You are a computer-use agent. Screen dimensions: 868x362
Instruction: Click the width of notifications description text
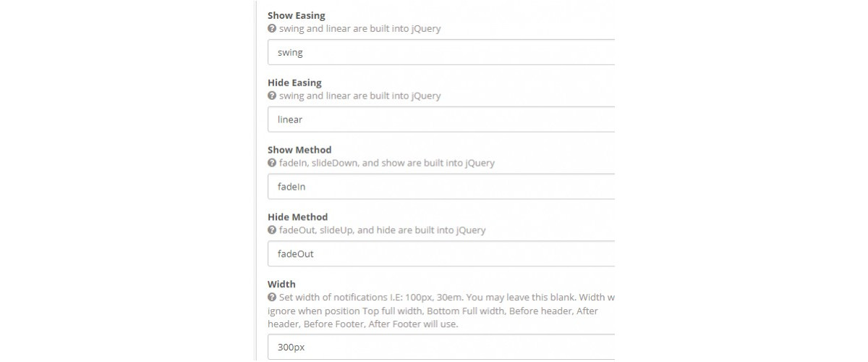441,311
